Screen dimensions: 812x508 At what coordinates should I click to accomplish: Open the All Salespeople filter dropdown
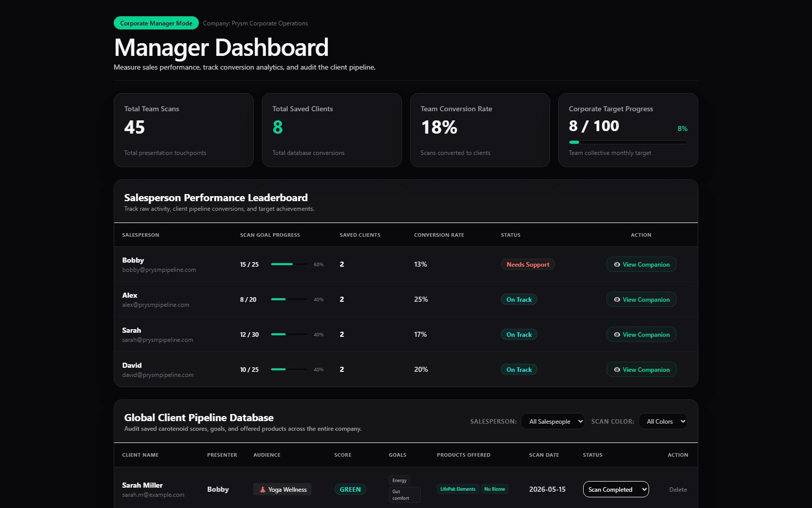tap(553, 421)
